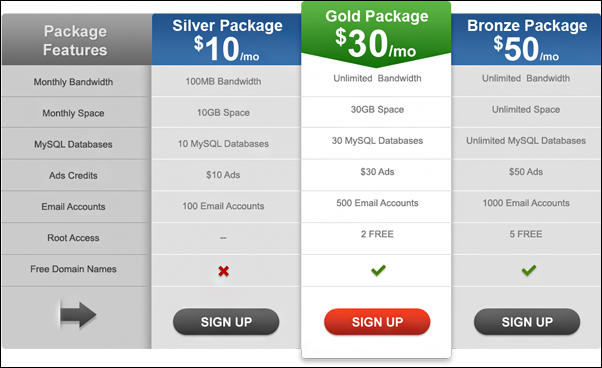
Task: Sign up for the Silver Package
Action: [226, 322]
